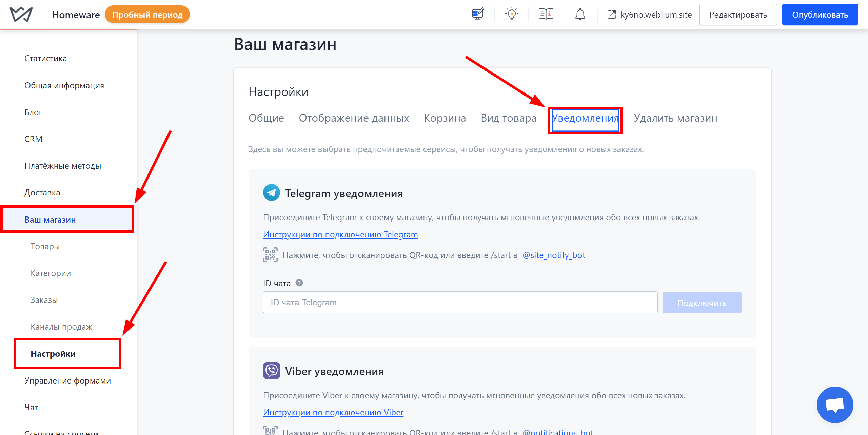
Task: Switch to the Отображение данных tab
Action: click(x=354, y=118)
